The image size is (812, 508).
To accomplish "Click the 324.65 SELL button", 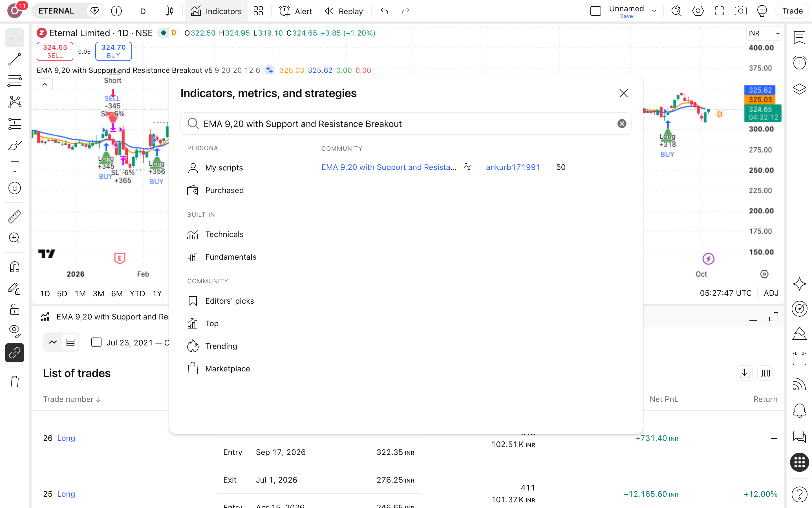I will (55, 51).
